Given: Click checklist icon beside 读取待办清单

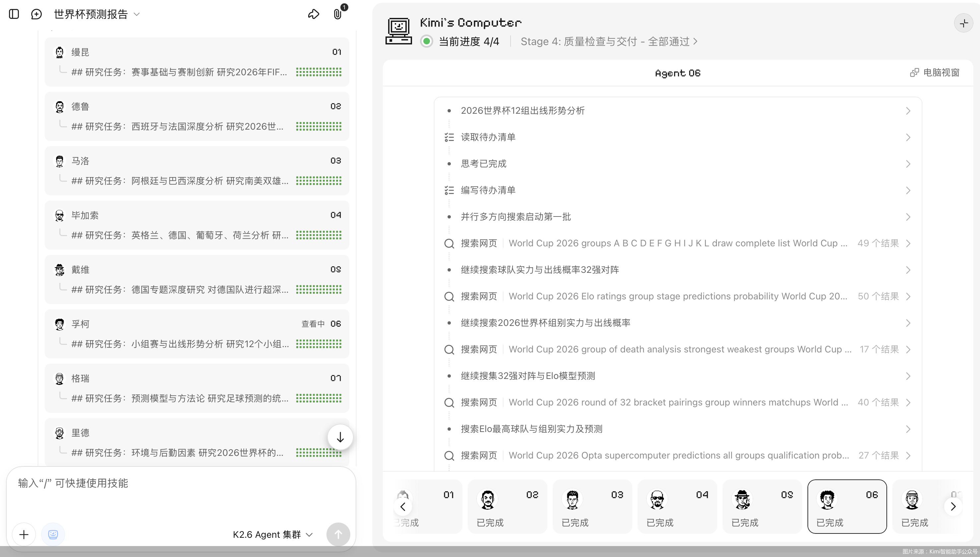Looking at the screenshot, I should pos(449,137).
